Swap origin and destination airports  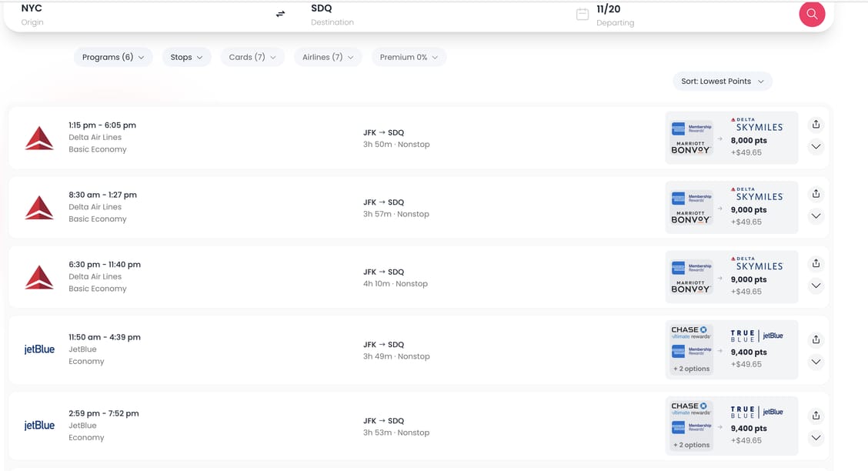pyautogui.click(x=280, y=14)
